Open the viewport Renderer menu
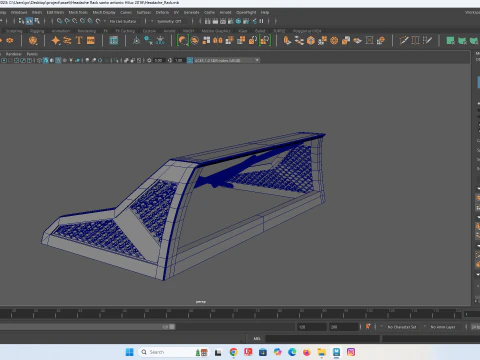Image resolution: width=480 pixels, height=360 pixels. point(14,54)
